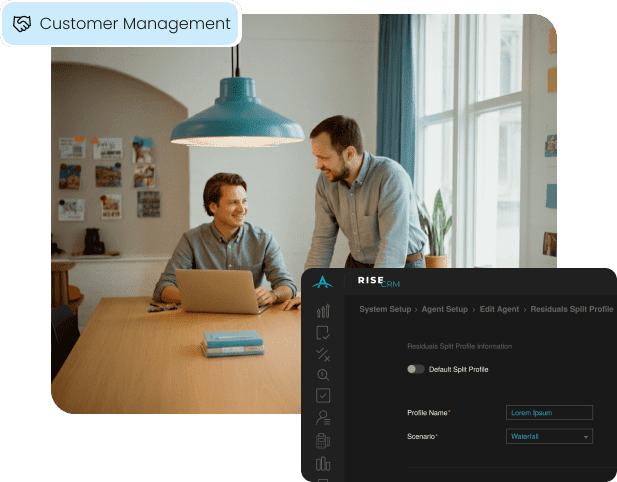
Task: Click the handshake icon in Customer Management
Action: coord(22,23)
